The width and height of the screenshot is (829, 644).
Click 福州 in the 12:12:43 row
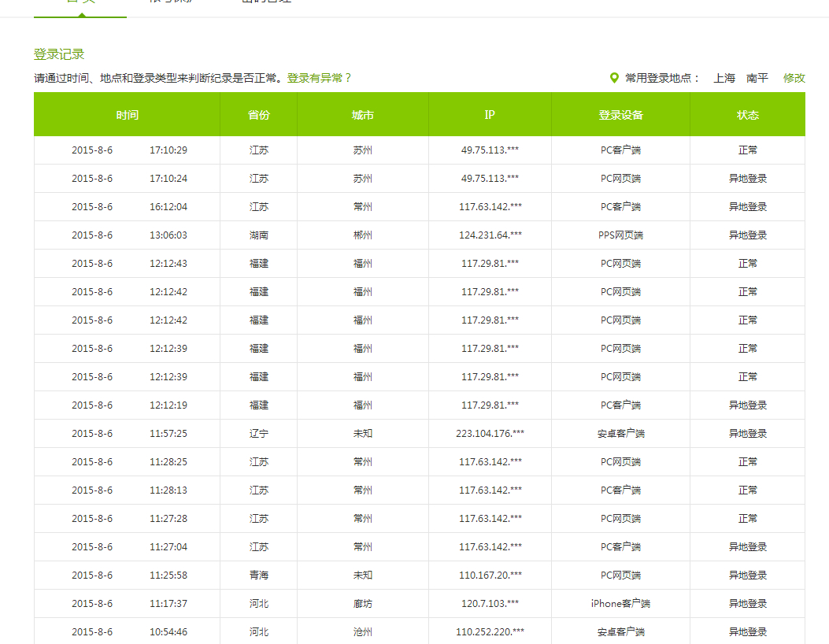(x=363, y=263)
